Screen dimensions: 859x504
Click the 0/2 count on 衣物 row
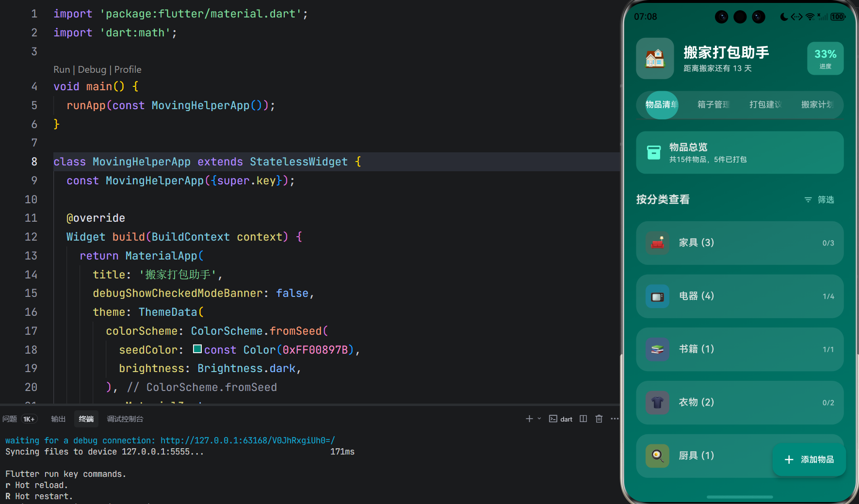[x=828, y=403]
